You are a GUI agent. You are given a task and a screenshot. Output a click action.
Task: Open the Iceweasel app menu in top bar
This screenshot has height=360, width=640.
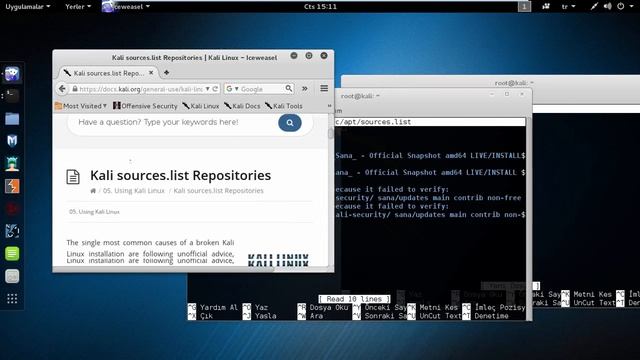(x=126, y=6)
